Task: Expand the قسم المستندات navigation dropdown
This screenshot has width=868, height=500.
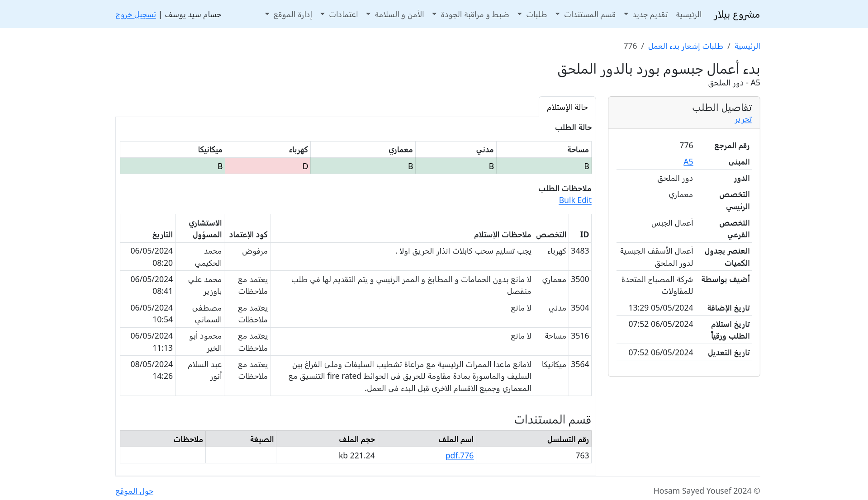Action: 585,14
